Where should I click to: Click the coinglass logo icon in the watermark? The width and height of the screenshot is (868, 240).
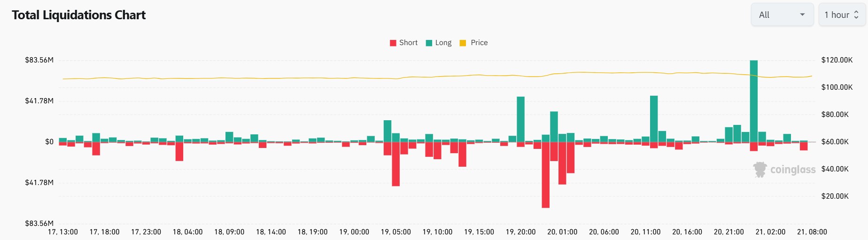759,170
